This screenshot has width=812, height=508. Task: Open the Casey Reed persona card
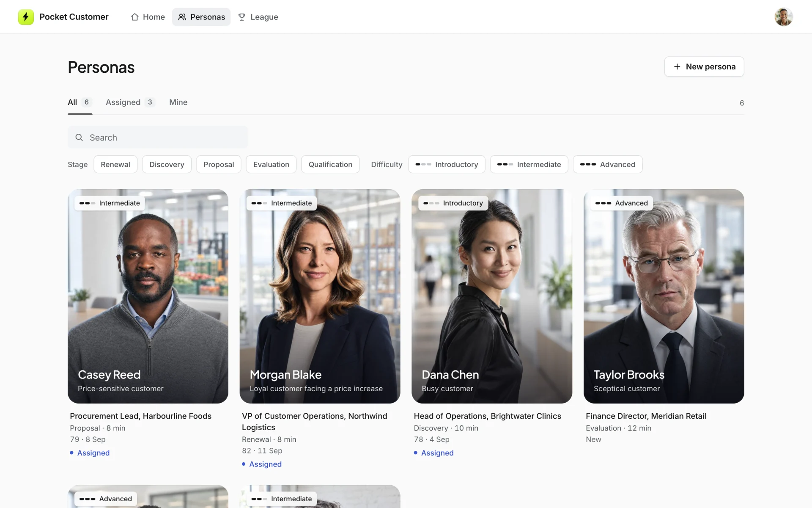pos(148,296)
